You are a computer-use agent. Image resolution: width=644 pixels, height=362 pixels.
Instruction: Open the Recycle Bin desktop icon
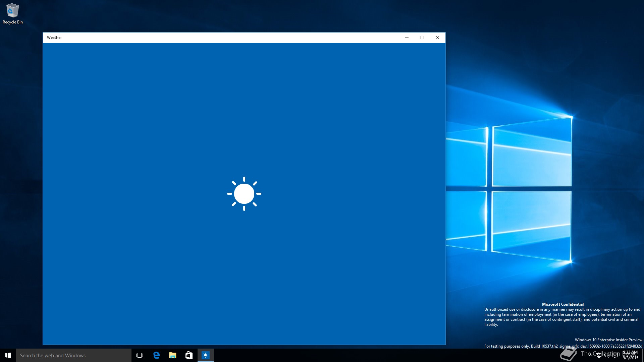point(13,14)
